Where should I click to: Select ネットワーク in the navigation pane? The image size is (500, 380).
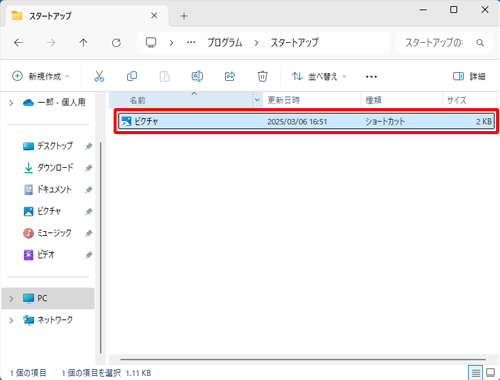click(48, 320)
